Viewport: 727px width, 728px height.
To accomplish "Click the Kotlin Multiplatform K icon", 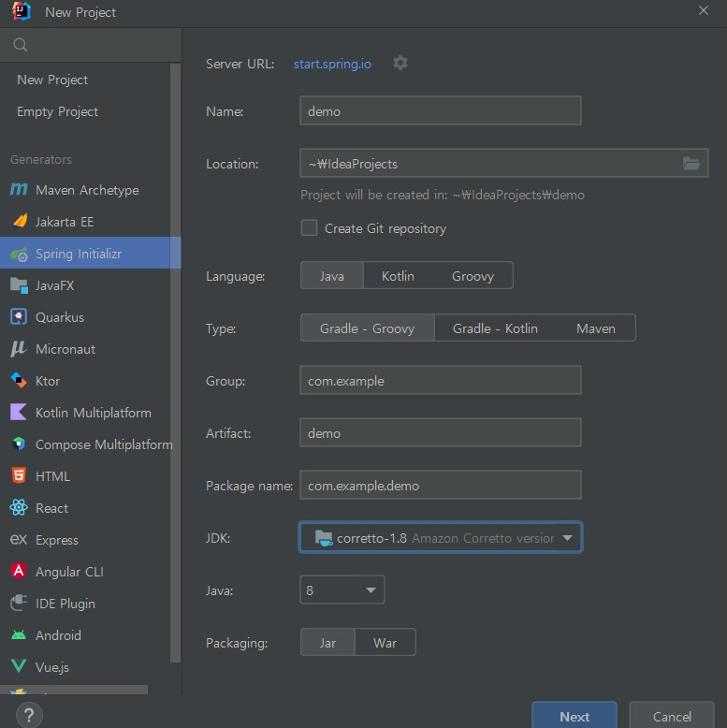I will pos(19,413).
